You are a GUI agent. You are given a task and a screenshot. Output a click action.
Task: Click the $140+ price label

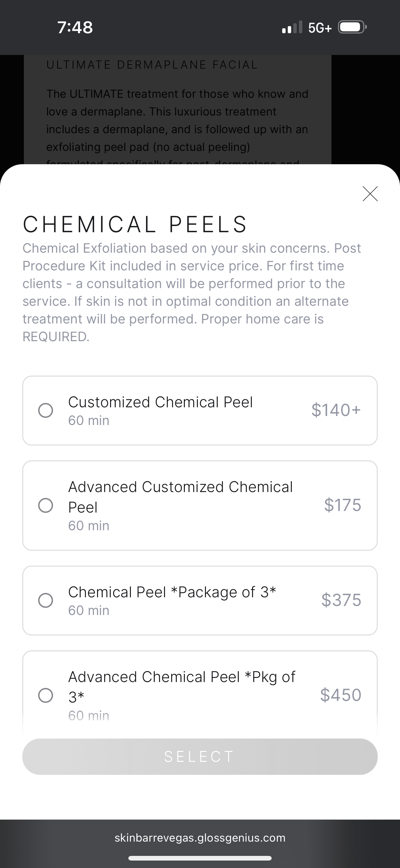(x=336, y=410)
